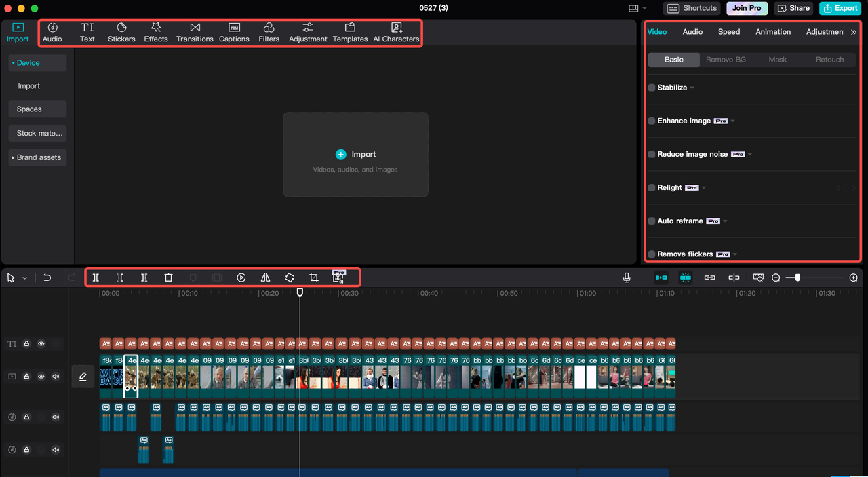The width and height of the screenshot is (868, 477).
Task: Open the Audio library in the top media toolbar
Action: click(x=52, y=33)
